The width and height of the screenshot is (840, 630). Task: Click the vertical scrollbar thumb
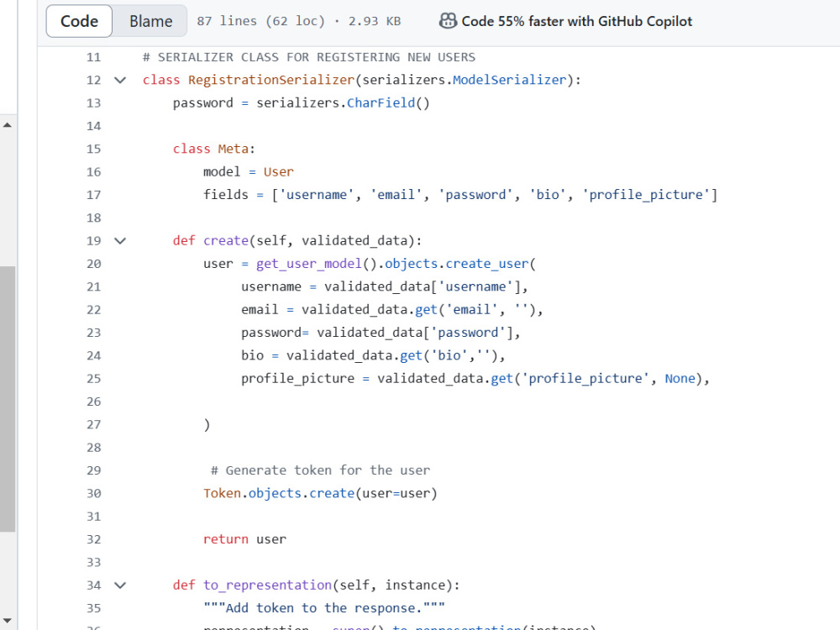(8, 398)
